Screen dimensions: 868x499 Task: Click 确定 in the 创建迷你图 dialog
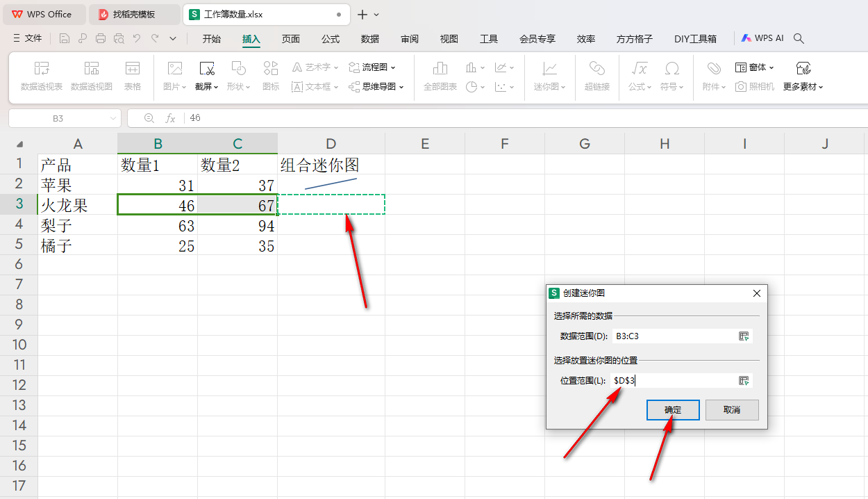point(673,410)
